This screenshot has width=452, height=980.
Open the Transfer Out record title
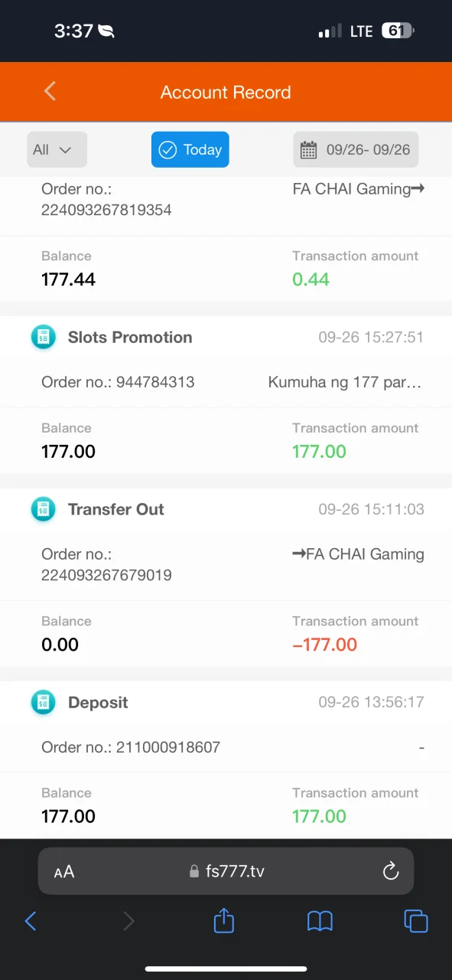pyautogui.click(x=115, y=509)
